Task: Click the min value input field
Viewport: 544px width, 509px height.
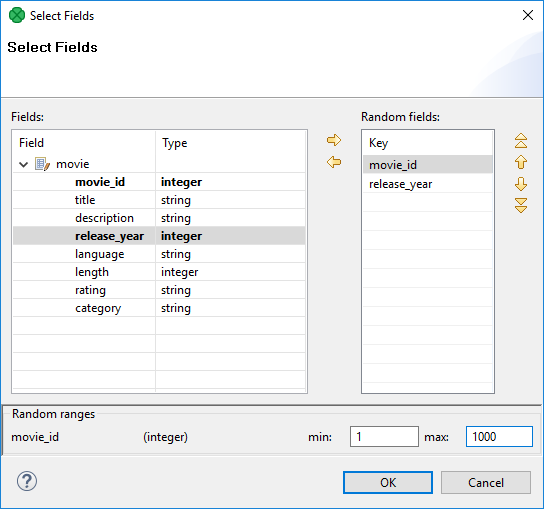Action: tap(384, 436)
